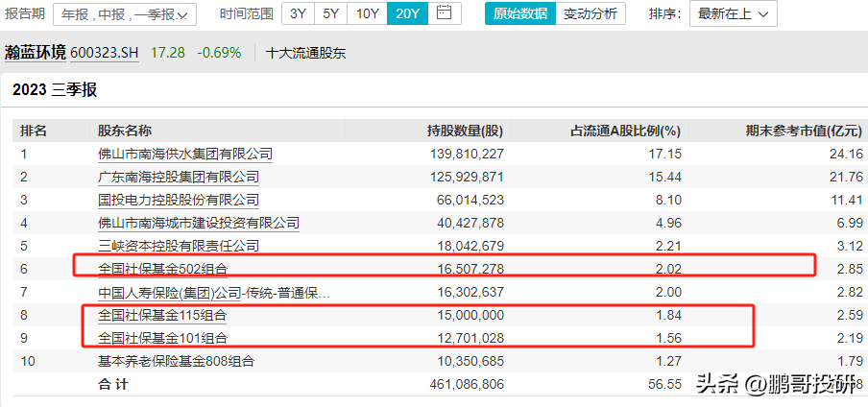Click share count 12,701,028
This screenshot has height=407, width=868.
click(470, 338)
